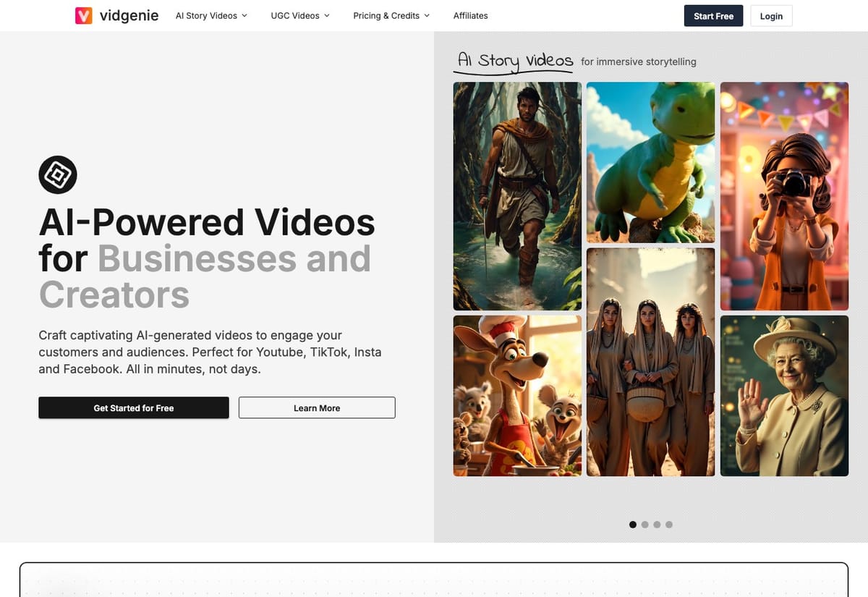This screenshot has height=597, width=868.
Task: Click the "for immersive storytelling" text
Action: [x=639, y=62]
